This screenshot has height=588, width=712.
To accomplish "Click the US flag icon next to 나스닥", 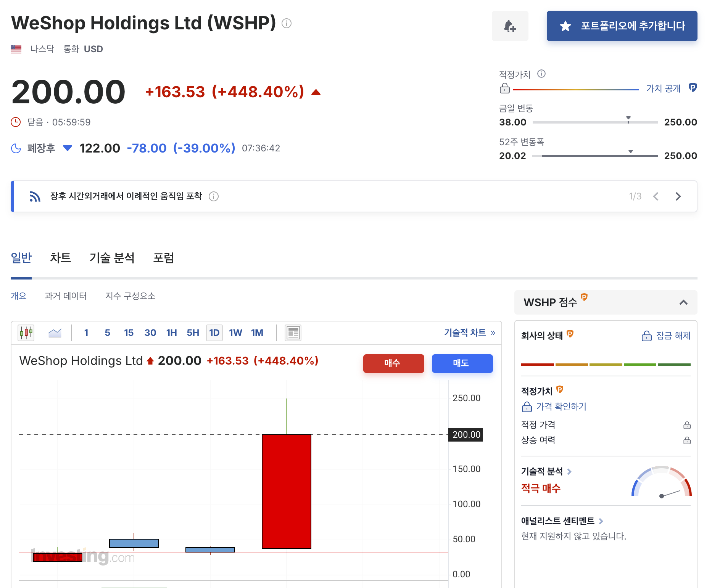I will click(x=16, y=49).
